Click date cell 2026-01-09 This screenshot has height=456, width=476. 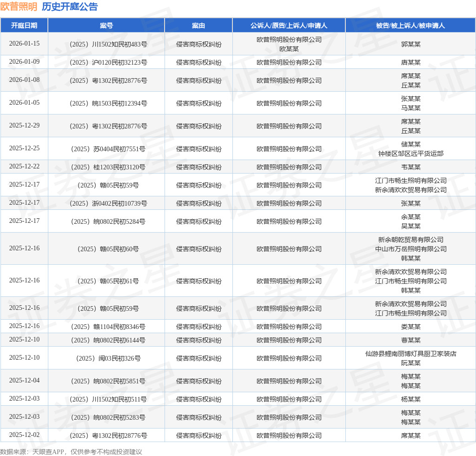point(24,62)
